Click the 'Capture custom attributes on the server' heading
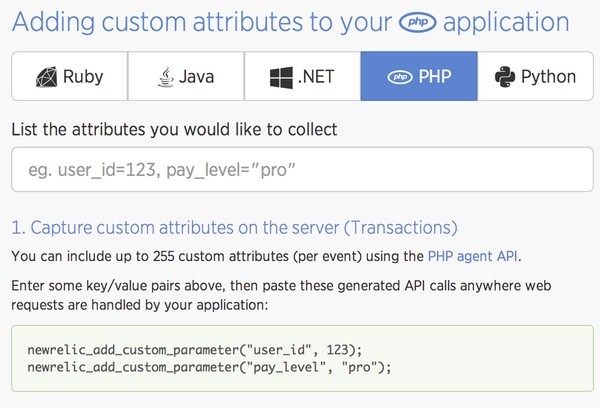 tap(235, 228)
